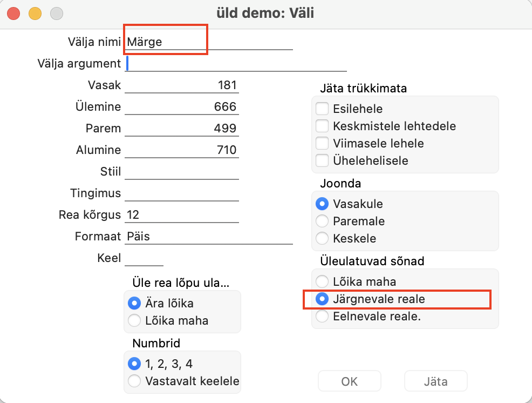The width and height of the screenshot is (532, 403).
Task: Select Järgnevale reale radio button
Action: [x=322, y=299]
